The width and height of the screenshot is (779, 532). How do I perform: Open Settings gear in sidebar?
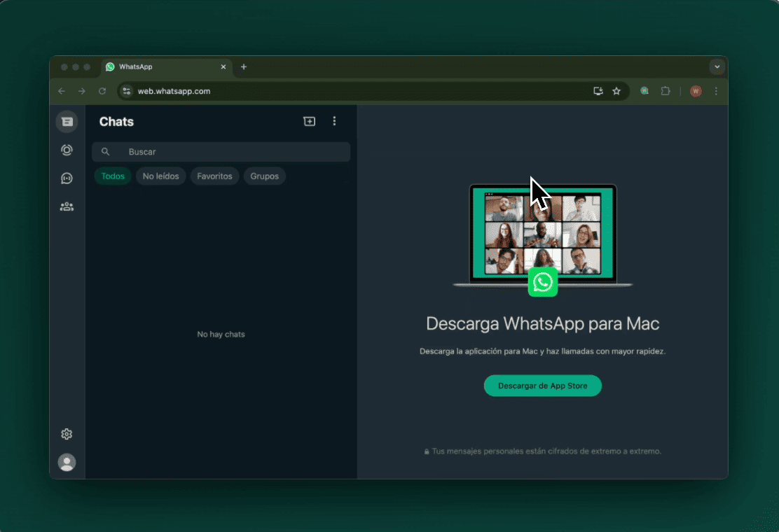click(67, 434)
